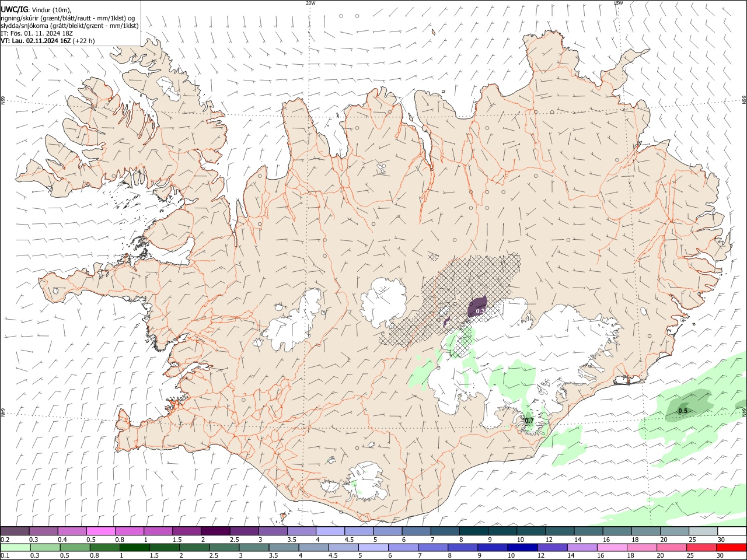The width and height of the screenshot is (747, 560).
Task: Click the 0.5 rain value offshore southeast
Action: [x=683, y=411]
